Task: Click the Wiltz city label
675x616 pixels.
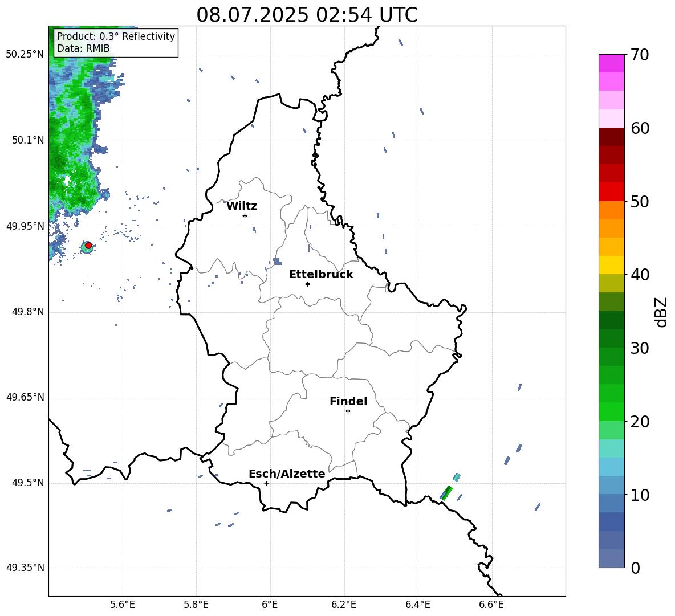Action: pyautogui.click(x=242, y=206)
